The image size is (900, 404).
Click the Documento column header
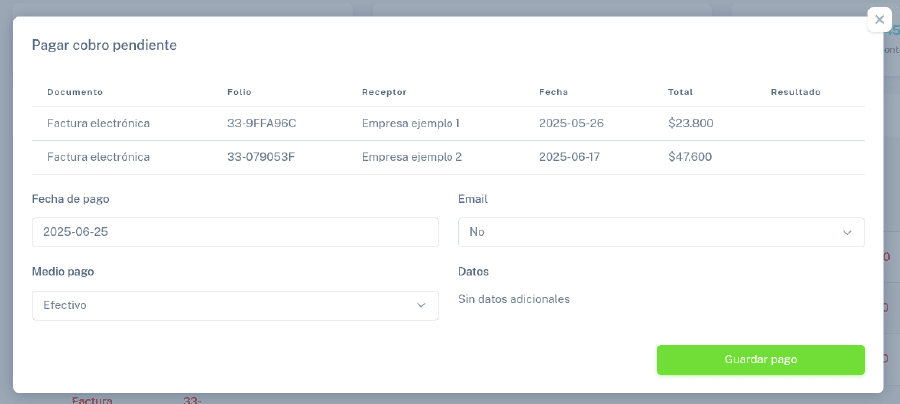tap(75, 92)
